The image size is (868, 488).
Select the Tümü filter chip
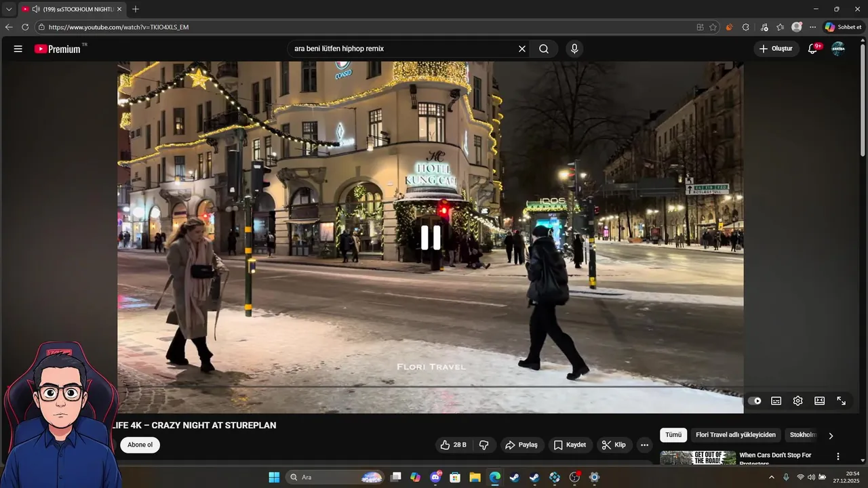pyautogui.click(x=673, y=435)
